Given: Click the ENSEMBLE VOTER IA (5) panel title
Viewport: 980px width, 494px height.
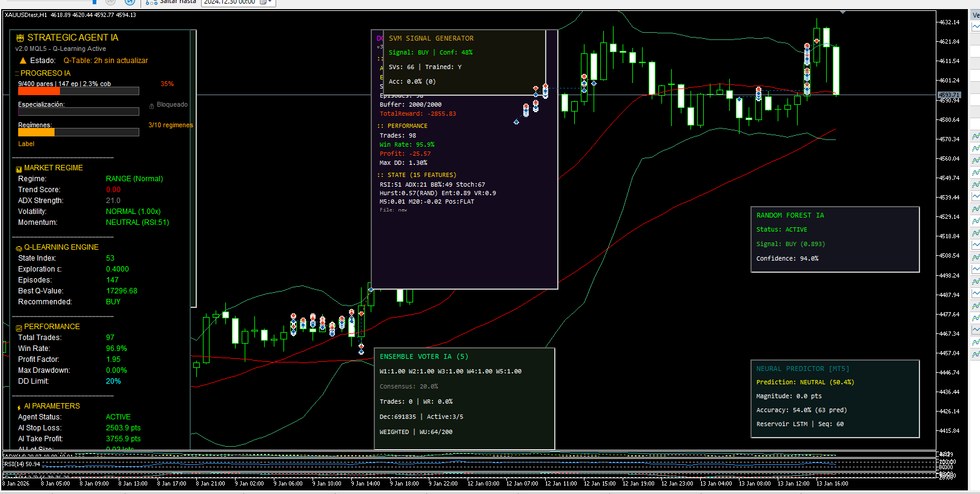Looking at the screenshot, I should pos(423,356).
